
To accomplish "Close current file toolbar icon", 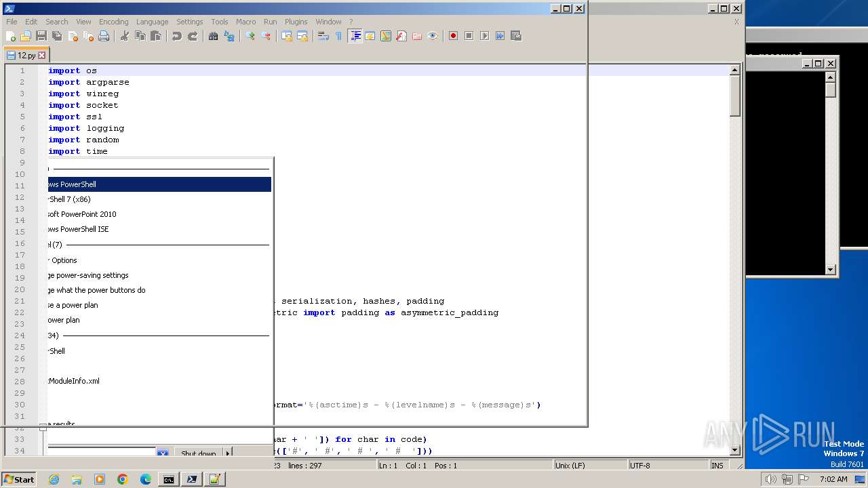I will pyautogui.click(x=73, y=36).
